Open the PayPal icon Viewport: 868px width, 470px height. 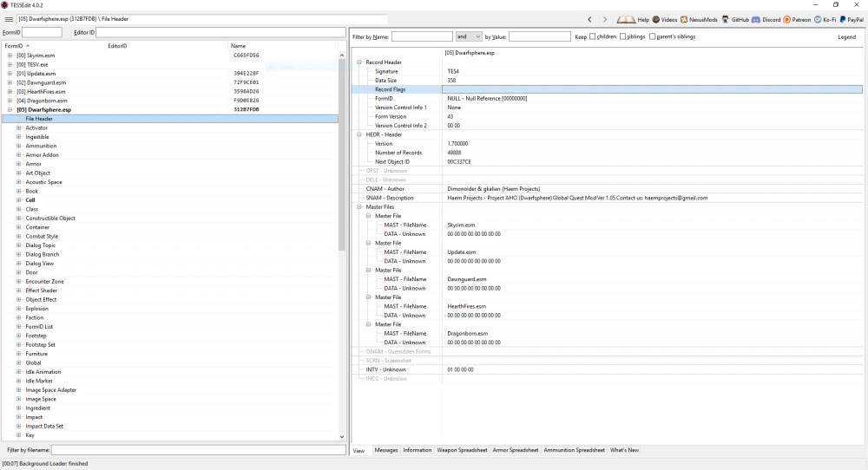point(843,19)
